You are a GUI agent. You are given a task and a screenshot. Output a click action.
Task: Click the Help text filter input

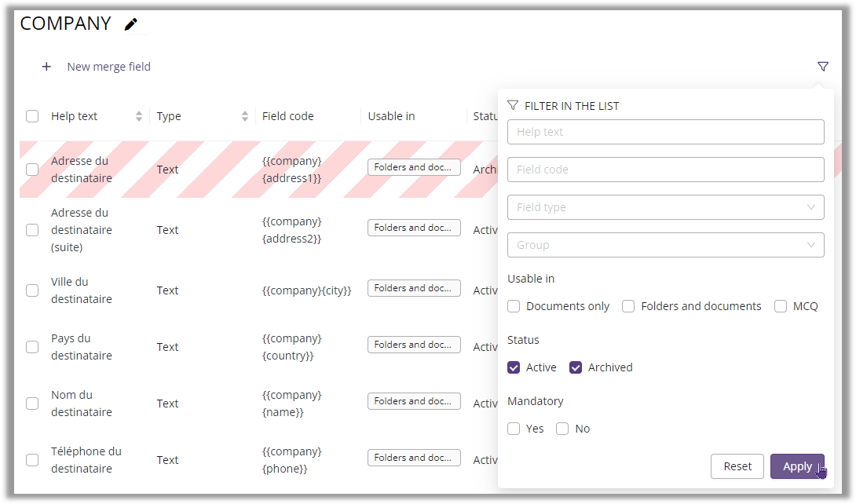[x=665, y=132]
